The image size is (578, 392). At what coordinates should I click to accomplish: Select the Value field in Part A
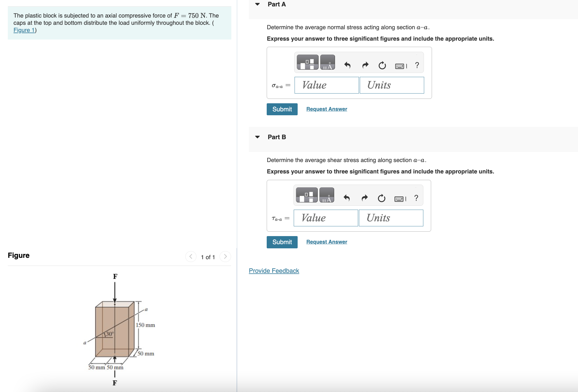(326, 85)
